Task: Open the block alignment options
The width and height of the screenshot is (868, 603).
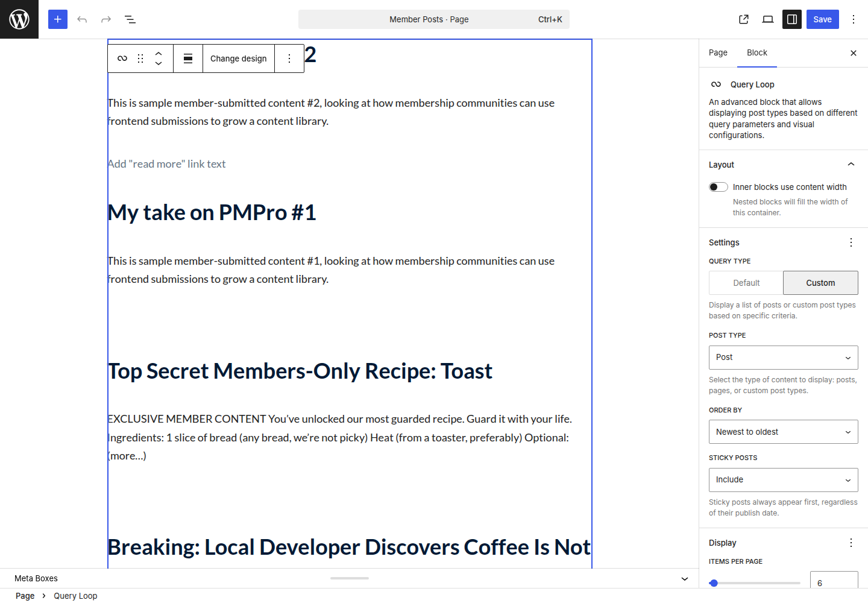Action: (188, 58)
